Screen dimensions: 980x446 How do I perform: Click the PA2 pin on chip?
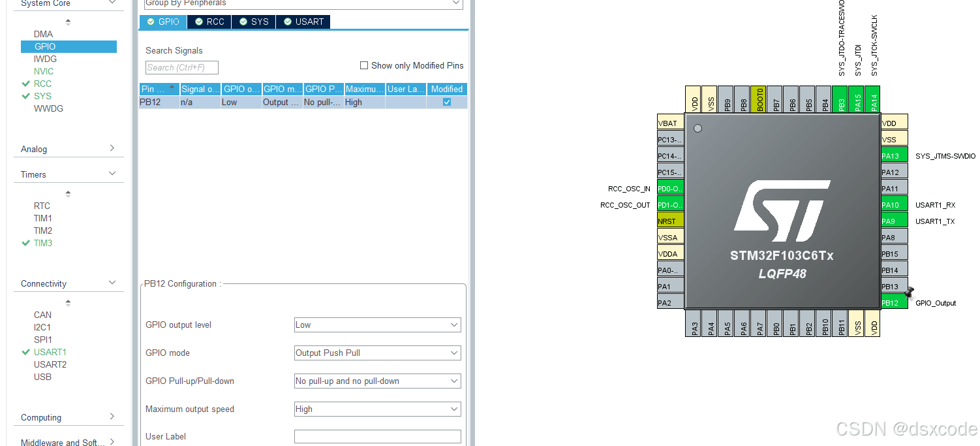671,302
